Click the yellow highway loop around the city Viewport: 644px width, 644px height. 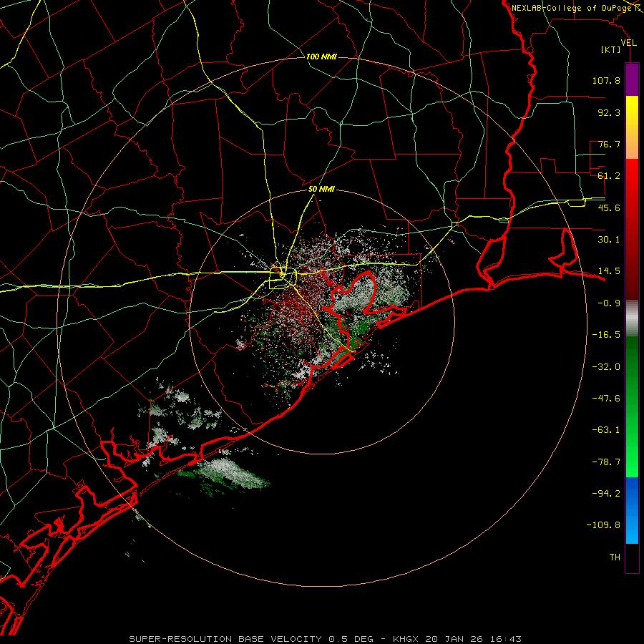tap(283, 278)
